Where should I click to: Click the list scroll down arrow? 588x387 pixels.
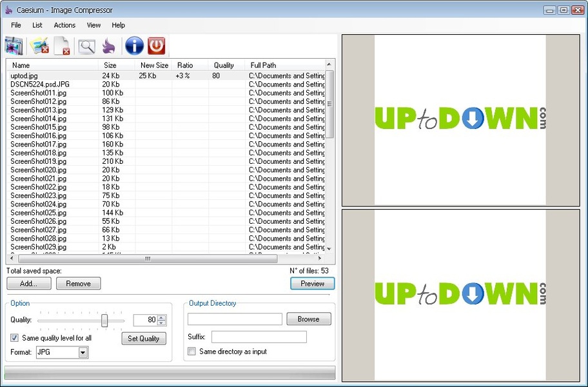pyautogui.click(x=329, y=248)
